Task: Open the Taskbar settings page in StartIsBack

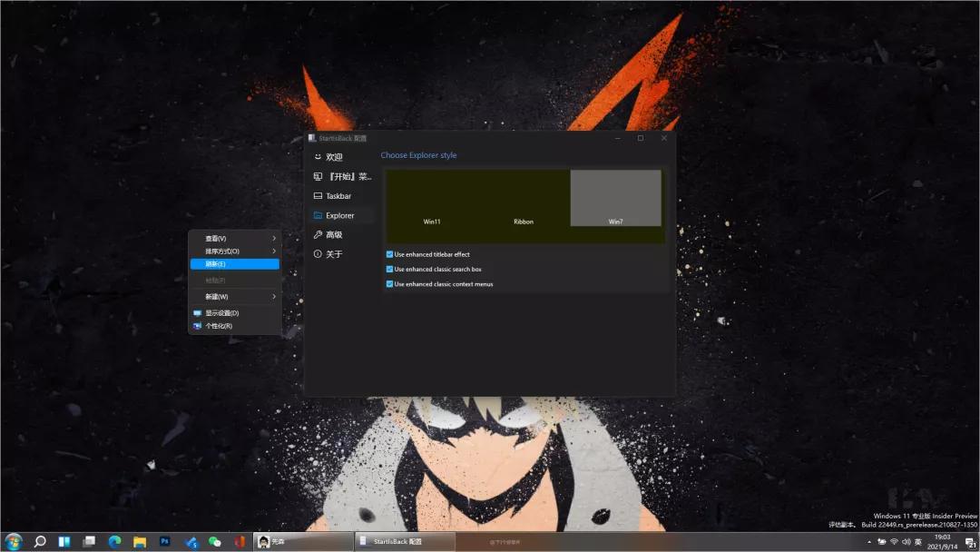Action: (x=338, y=195)
